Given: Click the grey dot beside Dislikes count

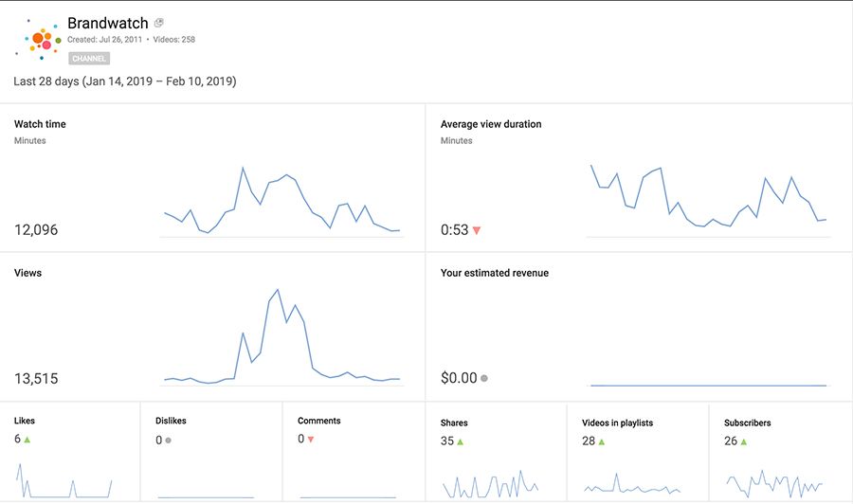Looking at the screenshot, I should [169, 441].
